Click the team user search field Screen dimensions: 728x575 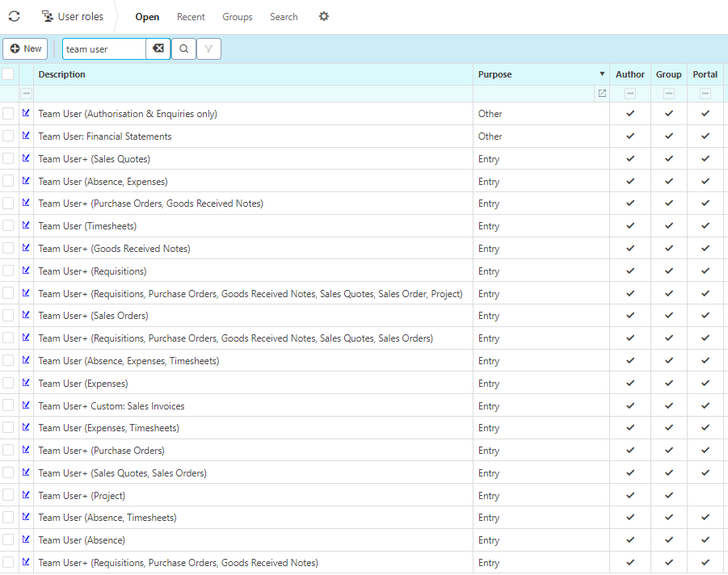[104, 48]
